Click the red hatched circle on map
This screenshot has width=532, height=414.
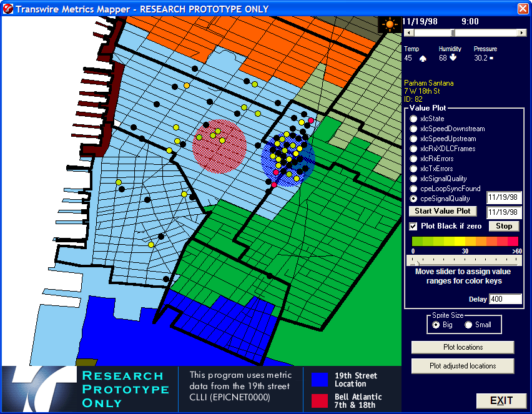(x=219, y=146)
